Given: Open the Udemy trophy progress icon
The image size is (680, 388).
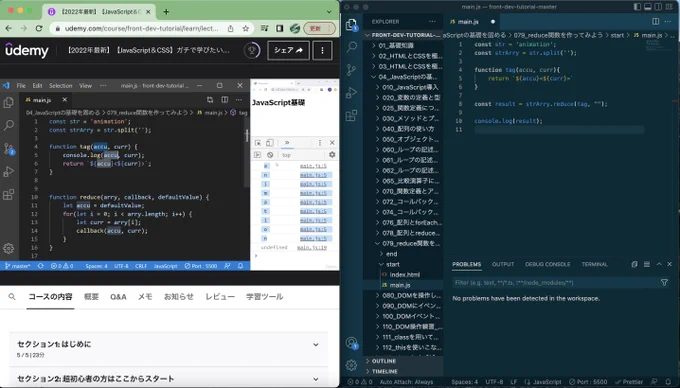Looking at the screenshot, I should click(252, 50).
